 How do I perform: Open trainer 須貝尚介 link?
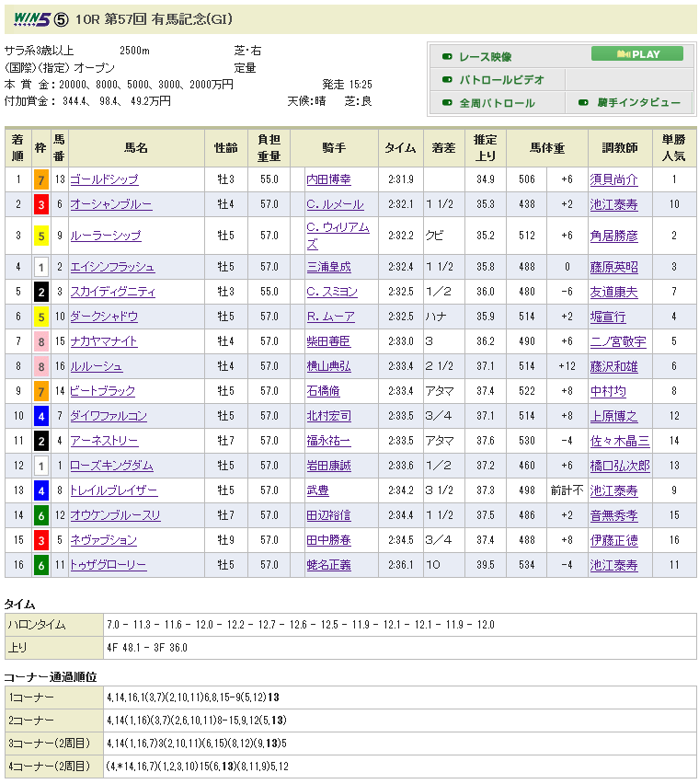(613, 179)
